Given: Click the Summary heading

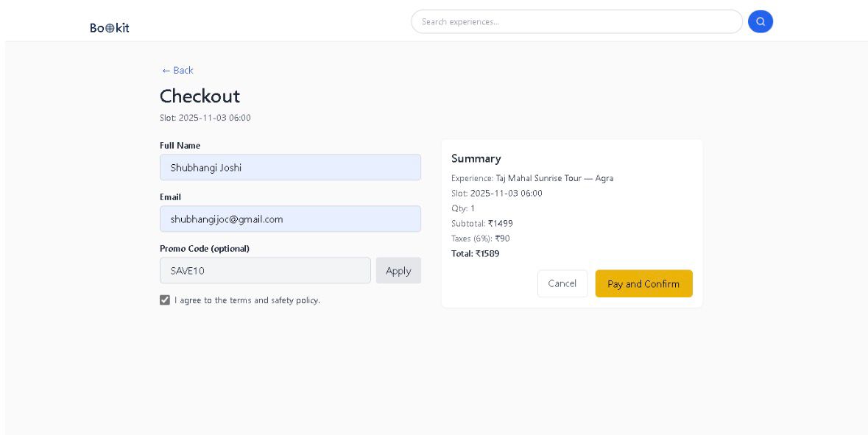Looking at the screenshot, I should pos(476,158).
